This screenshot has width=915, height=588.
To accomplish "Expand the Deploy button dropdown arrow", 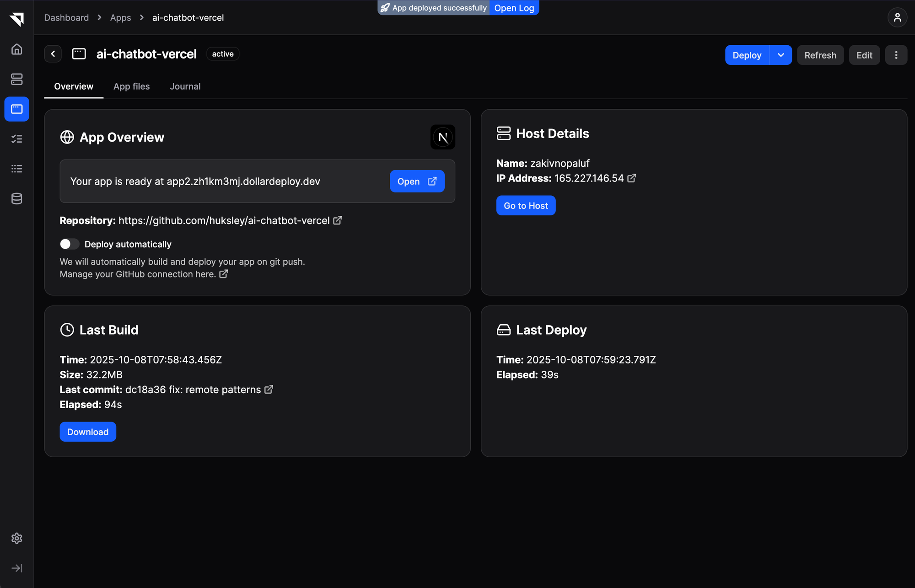I will [780, 55].
